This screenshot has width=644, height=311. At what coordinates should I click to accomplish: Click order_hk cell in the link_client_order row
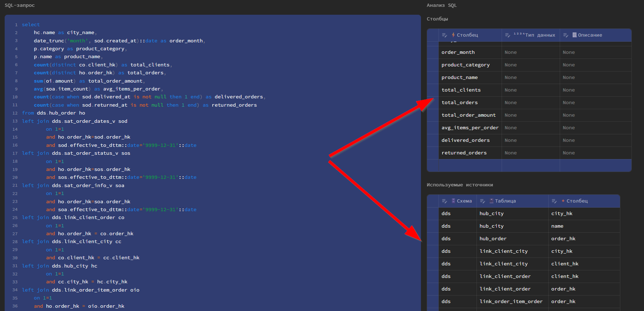click(584, 289)
